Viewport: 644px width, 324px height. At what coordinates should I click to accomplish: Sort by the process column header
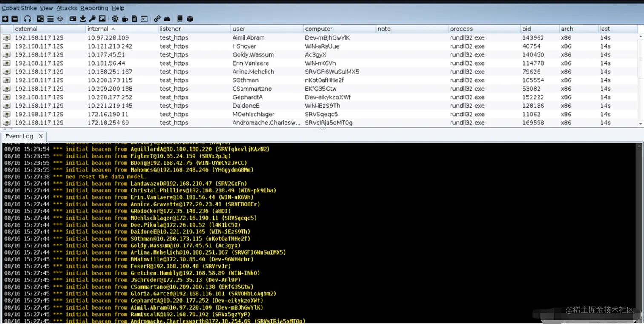[x=485, y=29]
